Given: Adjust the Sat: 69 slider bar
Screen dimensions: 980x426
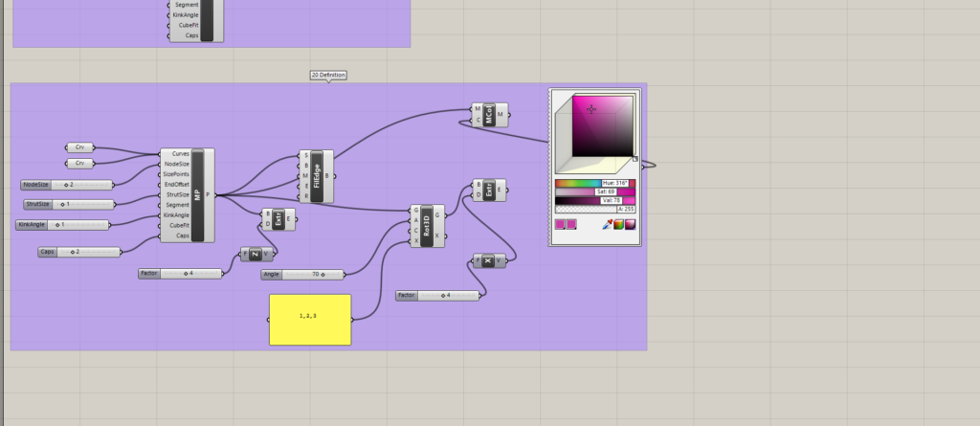Looking at the screenshot, I should pos(595,192).
